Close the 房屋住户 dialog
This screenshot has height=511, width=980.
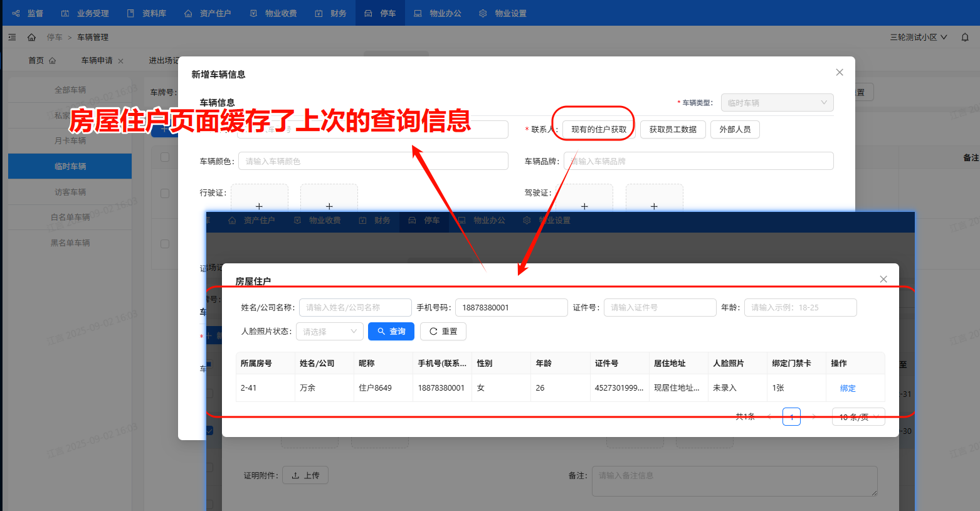coord(883,279)
